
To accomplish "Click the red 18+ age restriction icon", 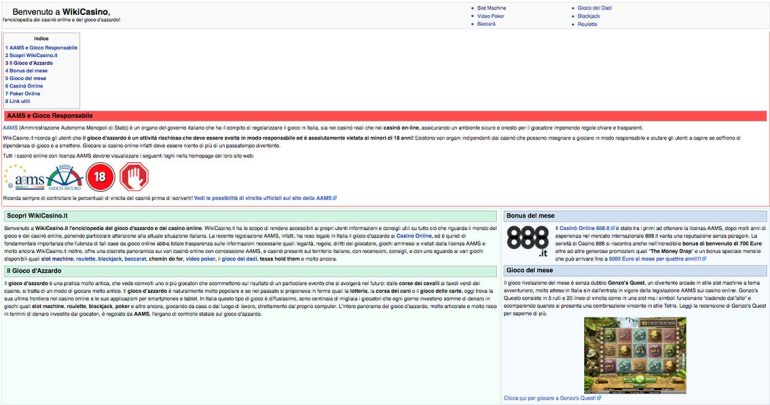I will click(100, 176).
